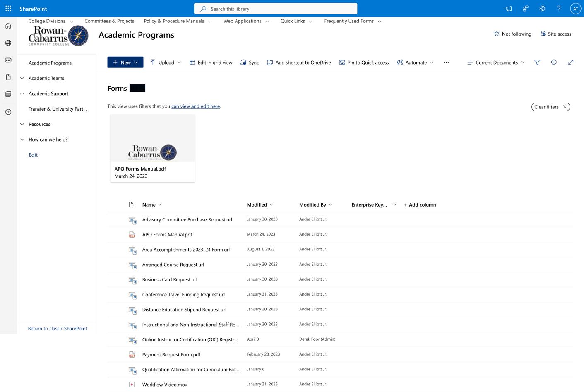Open My files page icon in rail
This screenshot has height=392, width=584.
[8, 77]
